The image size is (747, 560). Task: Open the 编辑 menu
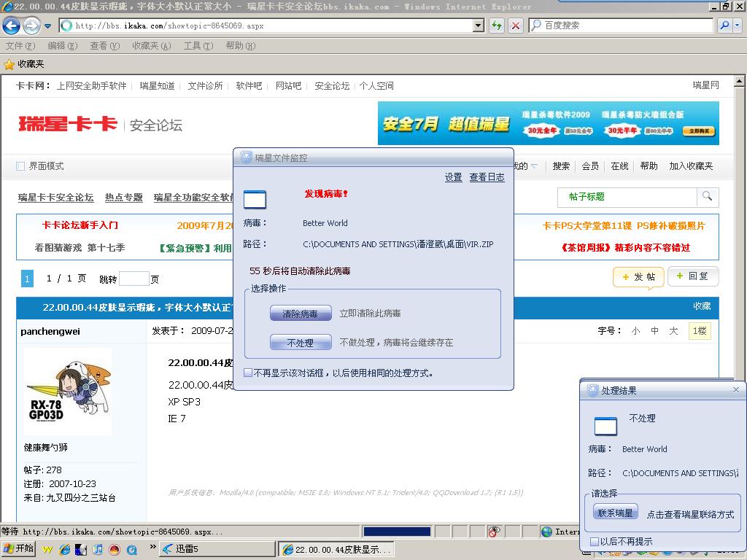(x=63, y=46)
